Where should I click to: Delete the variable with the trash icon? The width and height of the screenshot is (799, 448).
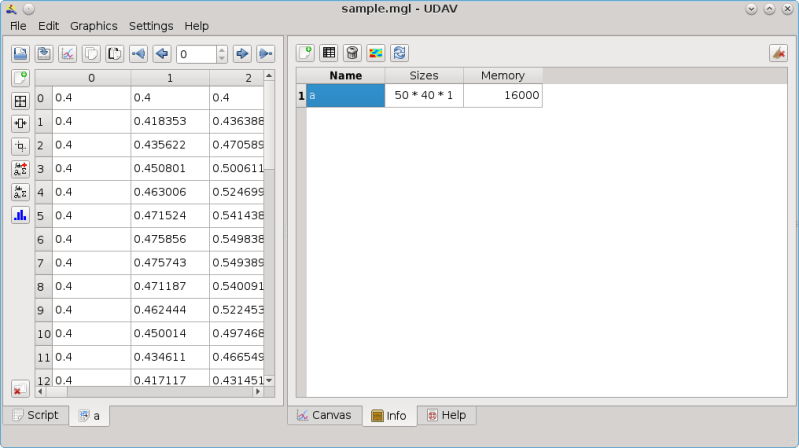[352, 52]
